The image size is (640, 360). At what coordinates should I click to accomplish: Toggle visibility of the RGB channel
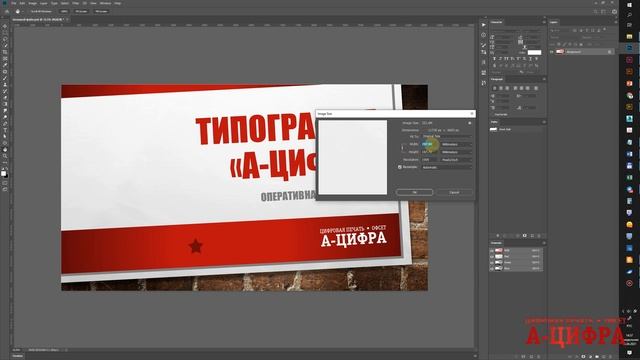tap(491, 250)
